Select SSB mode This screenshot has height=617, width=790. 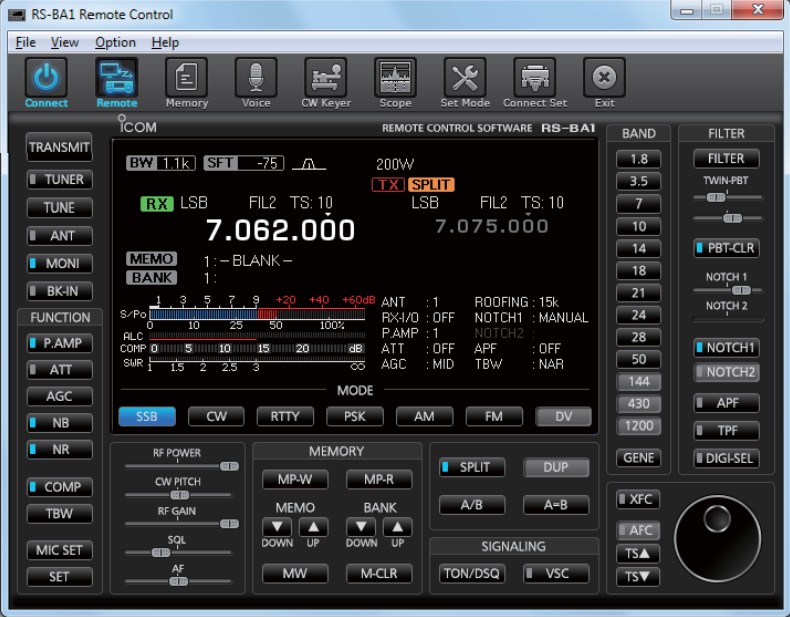pyautogui.click(x=147, y=417)
